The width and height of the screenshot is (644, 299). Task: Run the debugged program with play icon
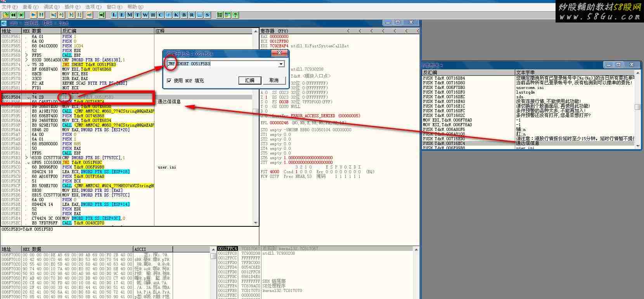point(34,15)
